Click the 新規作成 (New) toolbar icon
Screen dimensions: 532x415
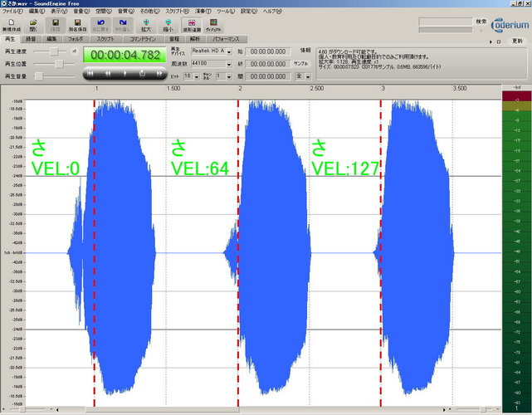(x=11, y=25)
